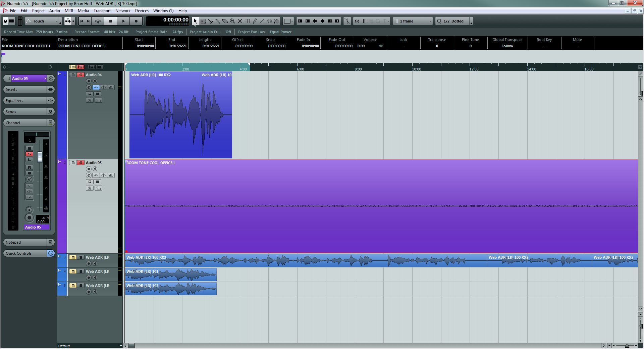Collapse the Channel inspector section
Image resolution: width=644 pixels, height=349 pixels.
click(25, 123)
